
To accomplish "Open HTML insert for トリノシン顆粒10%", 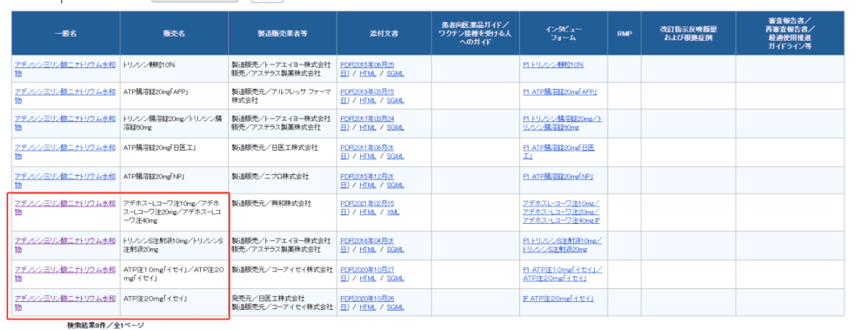I will click(x=367, y=73).
